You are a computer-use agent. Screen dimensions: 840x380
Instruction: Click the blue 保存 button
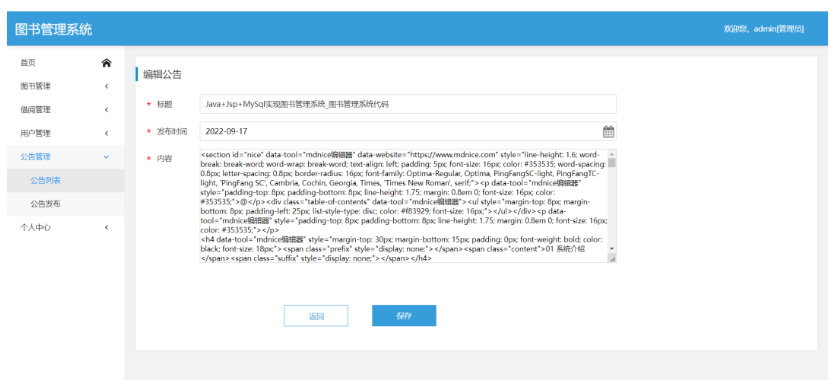(404, 316)
